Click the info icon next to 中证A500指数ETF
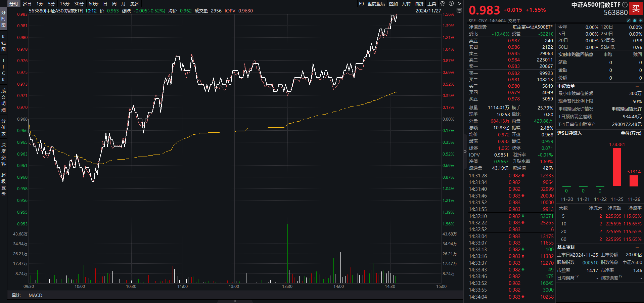 [624, 5]
